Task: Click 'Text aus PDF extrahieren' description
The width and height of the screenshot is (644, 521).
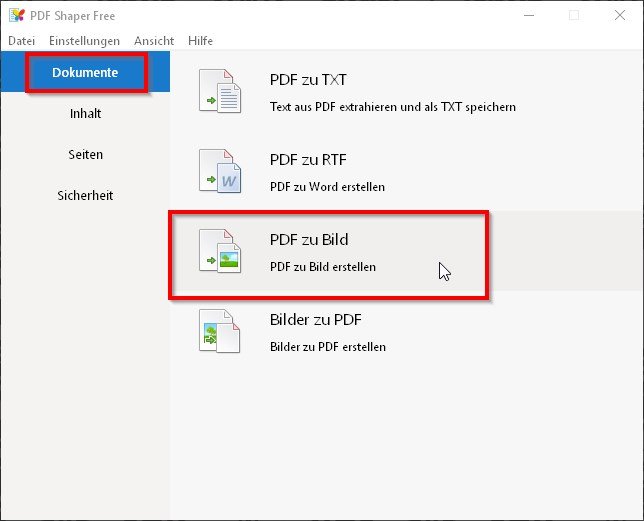Action: [392, 106]
